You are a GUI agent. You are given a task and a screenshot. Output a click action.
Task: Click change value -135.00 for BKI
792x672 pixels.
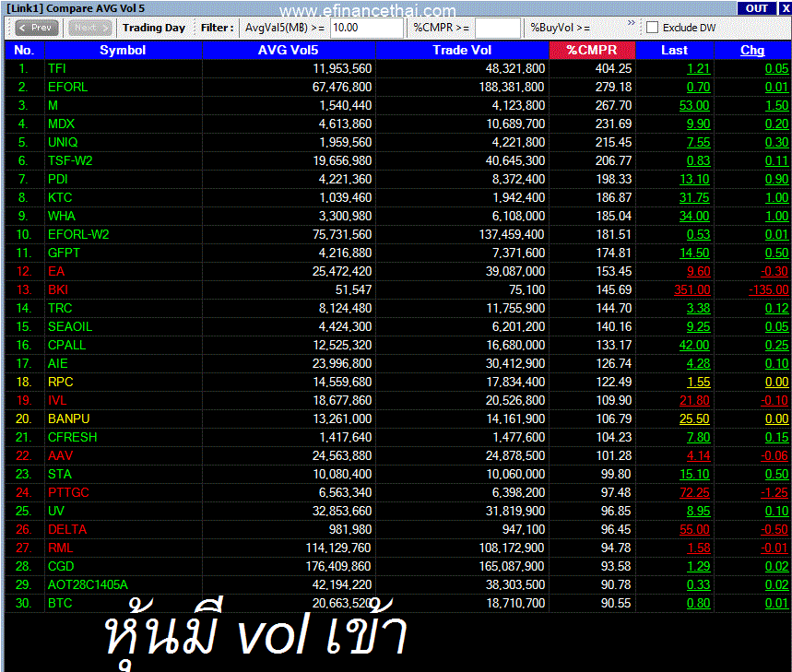pos(768,289)
